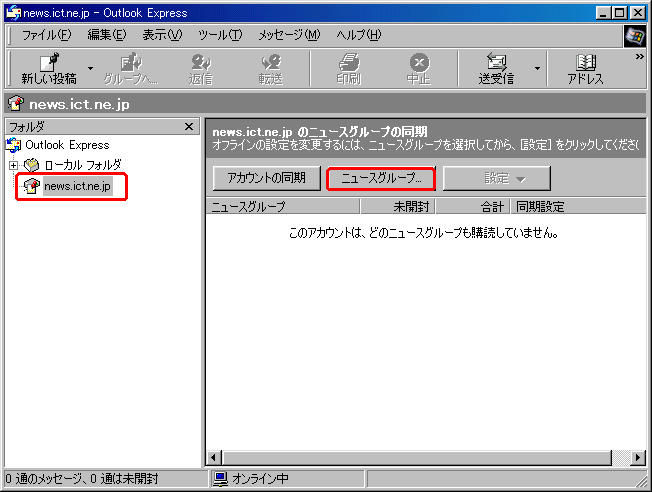Open the dropdown arrow beside 新しい投稿

90,69
